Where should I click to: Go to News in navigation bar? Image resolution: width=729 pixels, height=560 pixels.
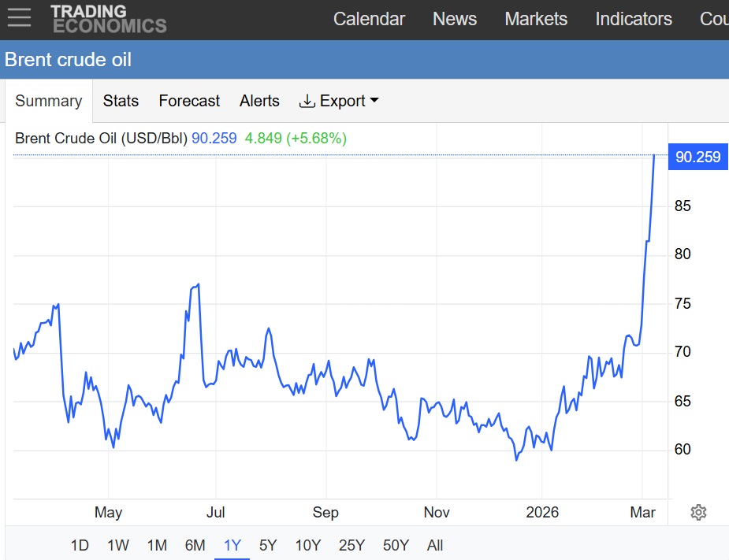455,19
